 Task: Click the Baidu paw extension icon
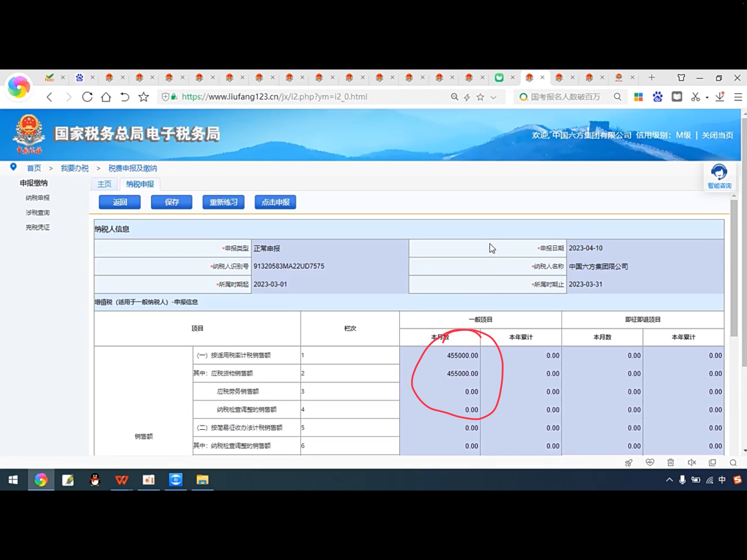click(657, 97)
